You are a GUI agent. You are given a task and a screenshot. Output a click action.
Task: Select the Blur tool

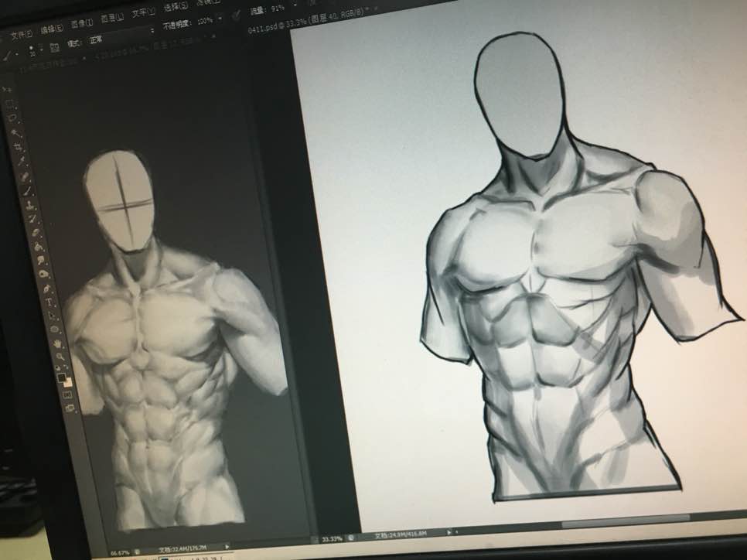click(x=42, y=261)
